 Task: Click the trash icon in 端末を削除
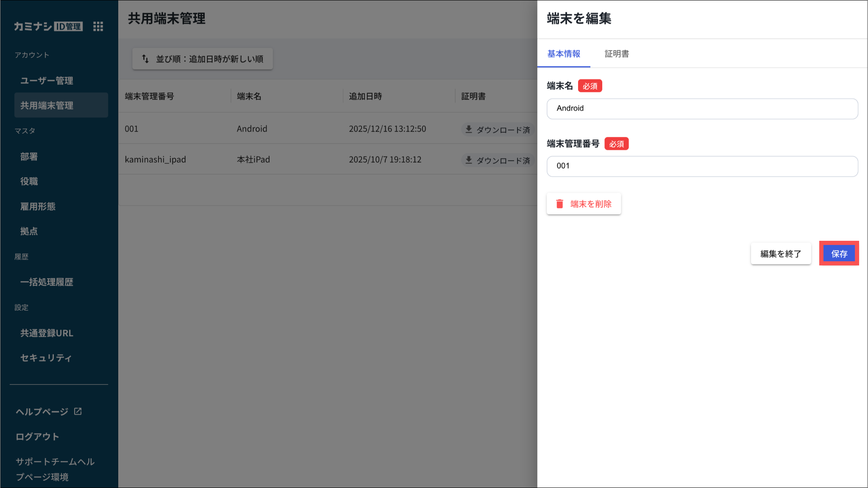pos(559,204)
